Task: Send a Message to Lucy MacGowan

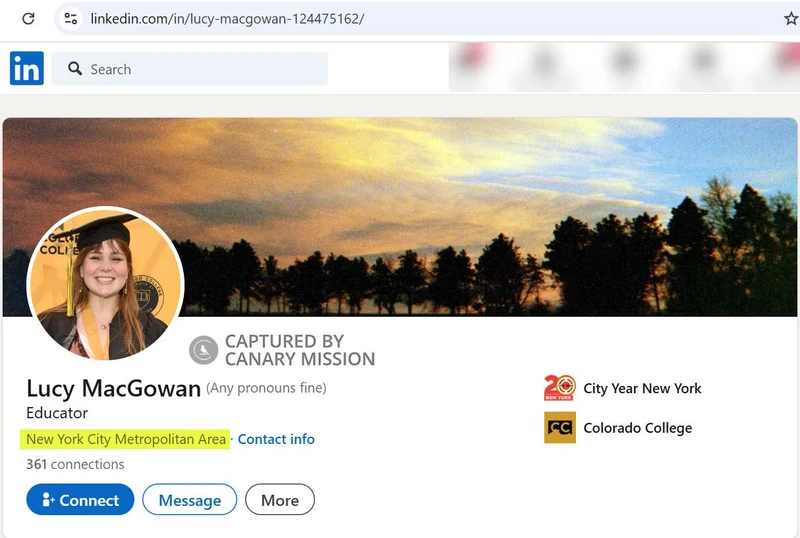Action: [190, 500]
